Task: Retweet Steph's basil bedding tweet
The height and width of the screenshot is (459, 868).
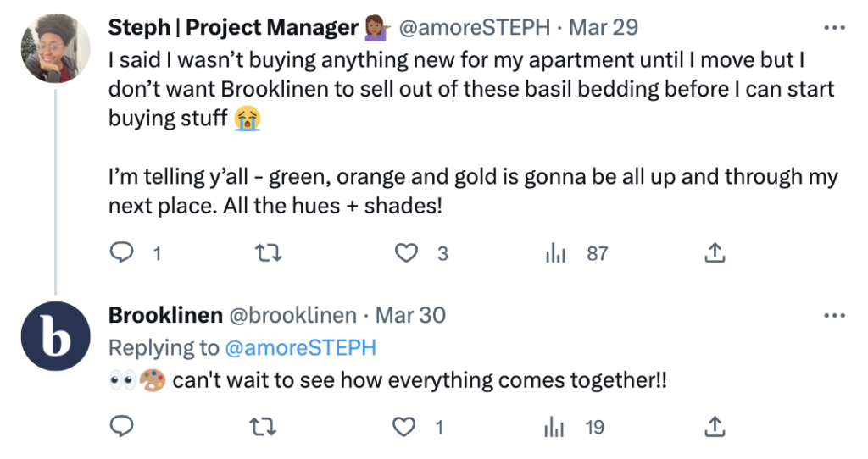Action: (x=268, y=252)
